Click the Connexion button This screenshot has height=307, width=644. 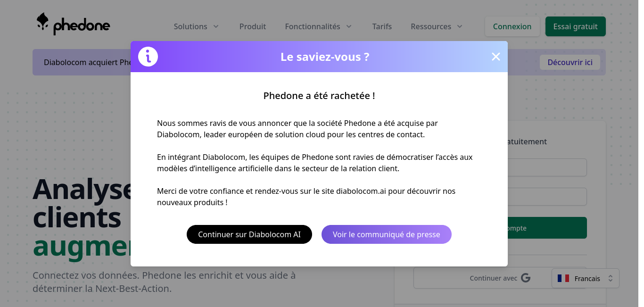(x=512, y=26)
